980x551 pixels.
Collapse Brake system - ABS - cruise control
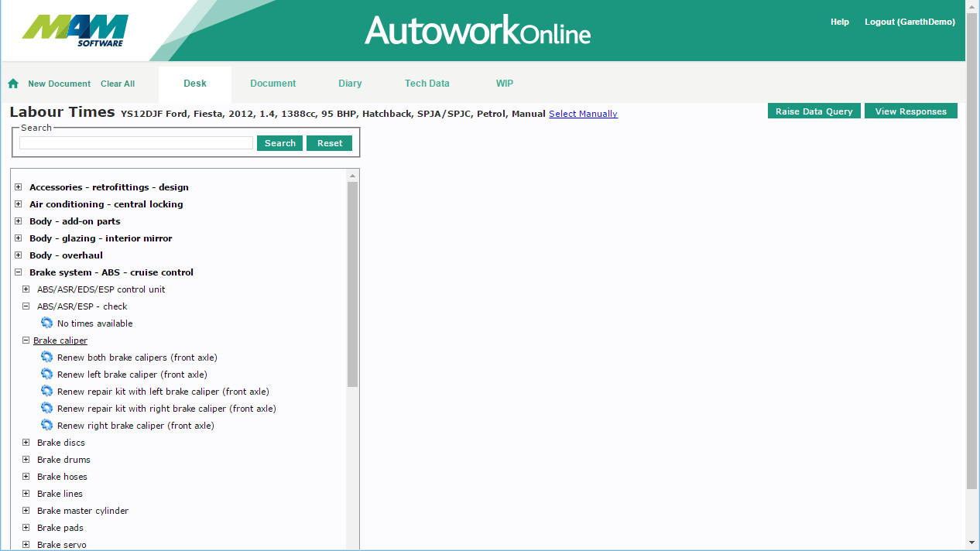point(19,272)
